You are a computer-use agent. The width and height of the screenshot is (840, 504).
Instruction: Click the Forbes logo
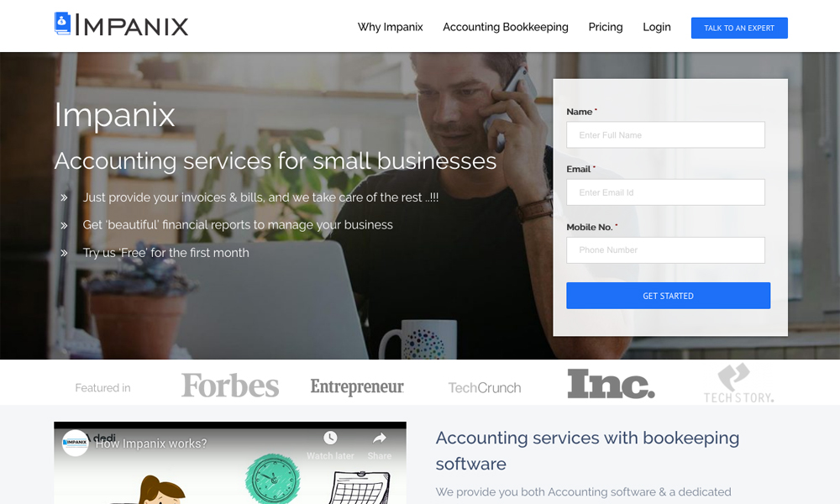pyautogui.click(x=230, y=386)
